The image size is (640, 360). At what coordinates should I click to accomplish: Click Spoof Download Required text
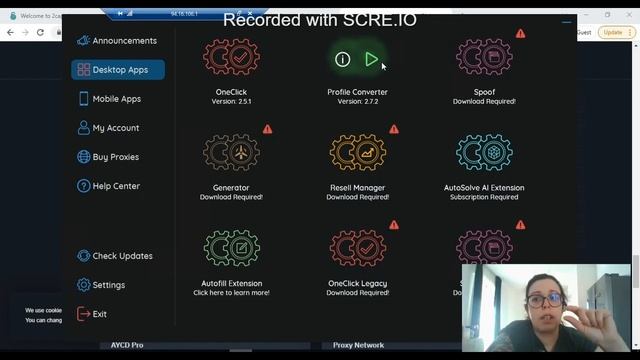[484, 102]
